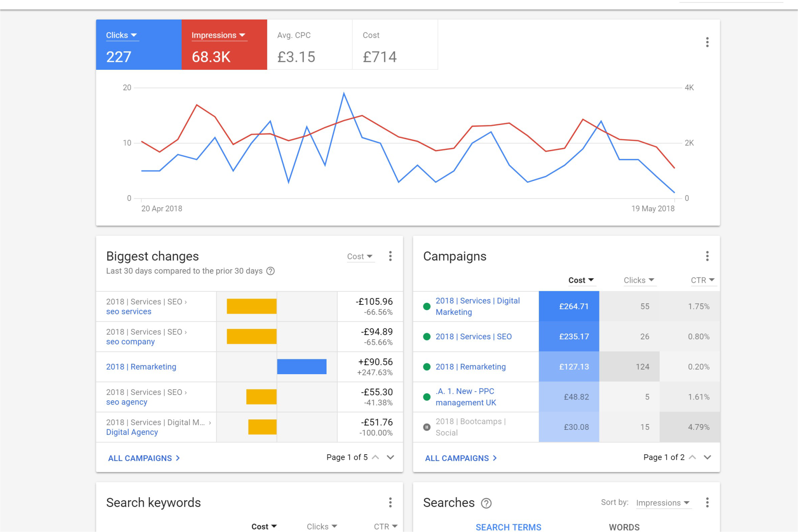
Task: Switch to the WORDS tab
Action: point(624,527)
